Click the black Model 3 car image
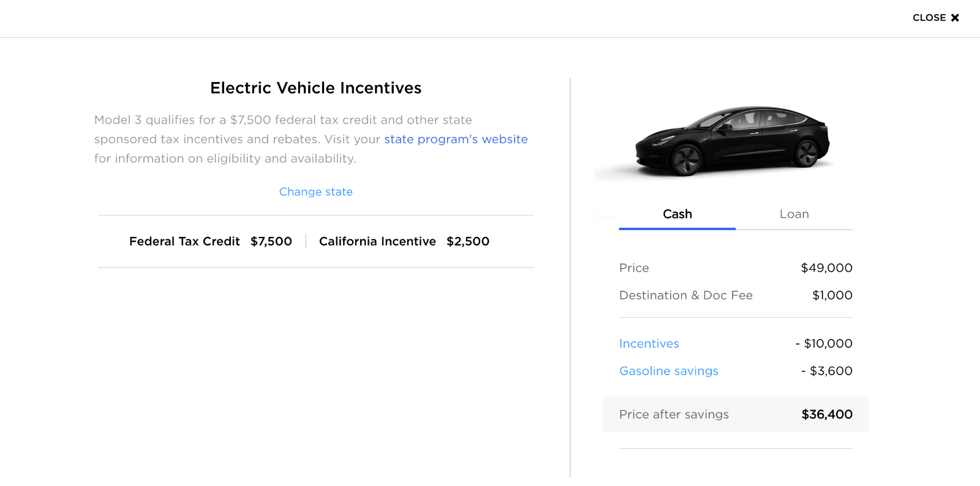Image resolution: width=980 pixels, height=486 pixels. click(x=733, y=141)
